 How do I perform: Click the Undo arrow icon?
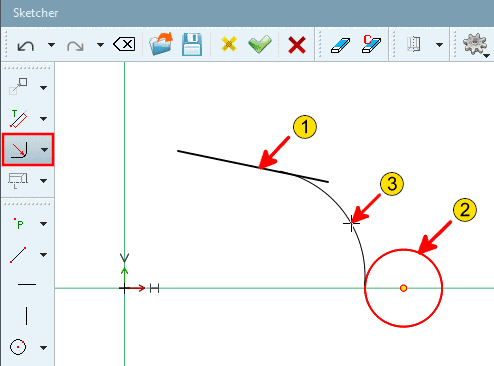[26, 45]
